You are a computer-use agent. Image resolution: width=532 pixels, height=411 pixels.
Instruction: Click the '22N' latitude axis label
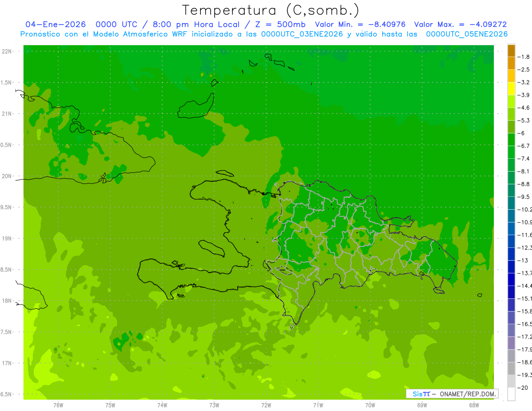click(x=7, y=51)
